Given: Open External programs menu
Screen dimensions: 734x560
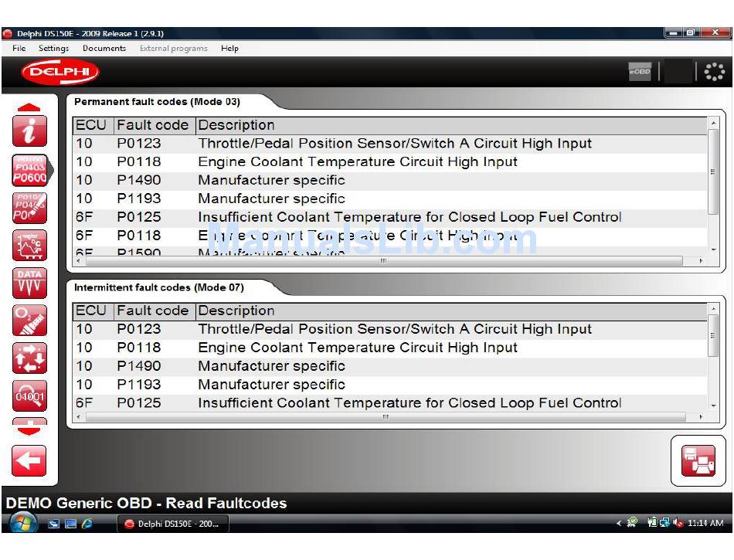Looking at the screenshot, I should point(173,48).
